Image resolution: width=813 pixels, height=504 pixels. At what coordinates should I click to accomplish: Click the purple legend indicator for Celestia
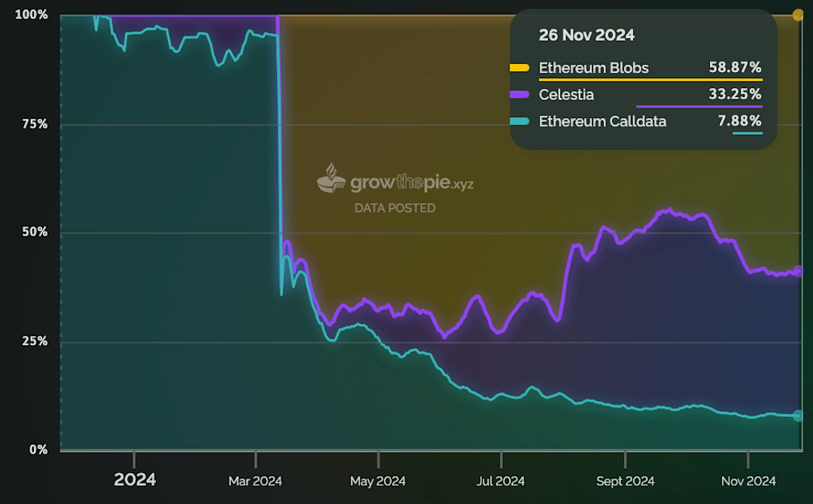click(521, 94)
